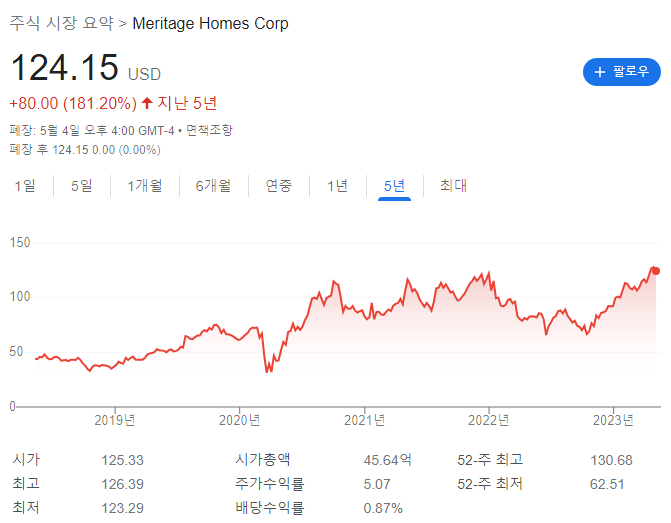The width and height of the screenshot is (671, 523).
Task: Click the 150 y-axis label
Action: coord(20,243)
